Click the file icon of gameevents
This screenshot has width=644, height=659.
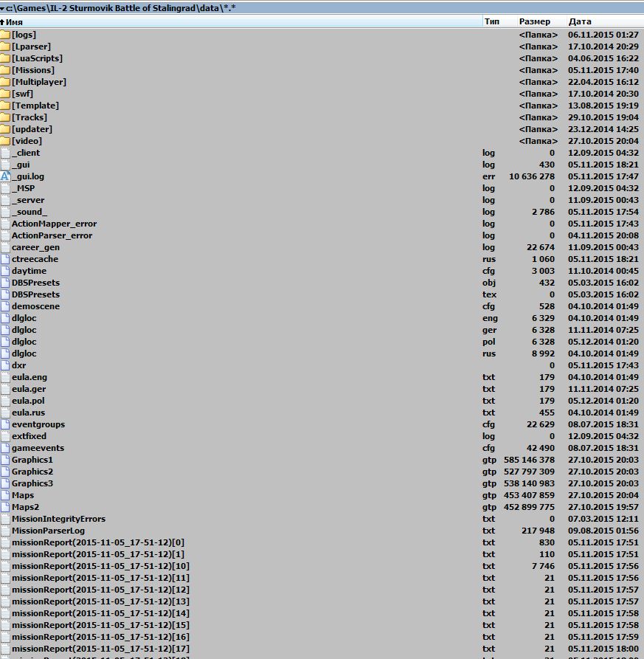[x=5, y=448]
